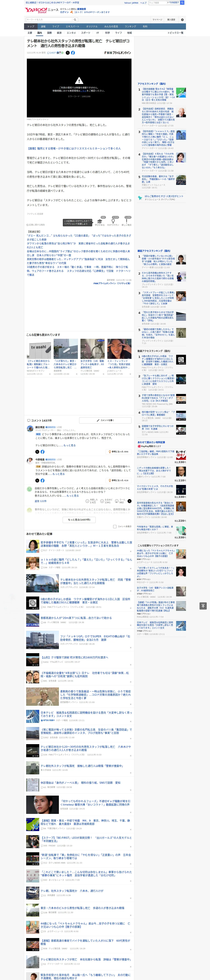Dismiss the テレビ朝日本社から recommended card X
The image size is (210, 980).
click(x=50, y=374)
